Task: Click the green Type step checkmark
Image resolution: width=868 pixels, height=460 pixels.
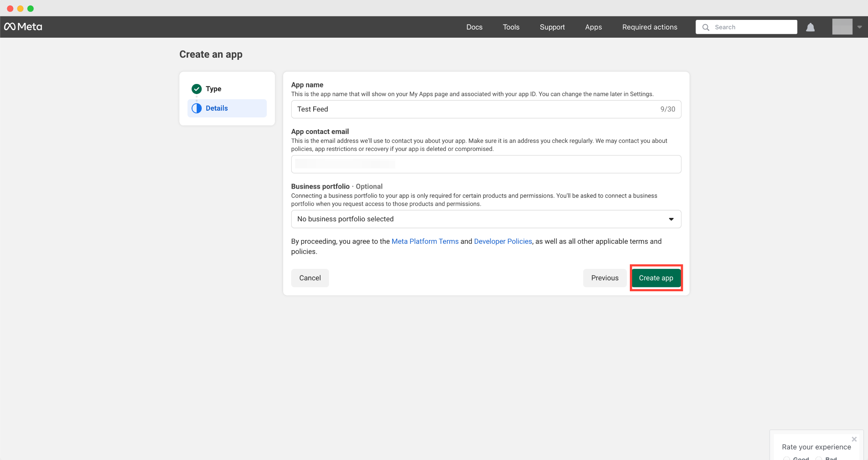Action: tap(197, 89)
